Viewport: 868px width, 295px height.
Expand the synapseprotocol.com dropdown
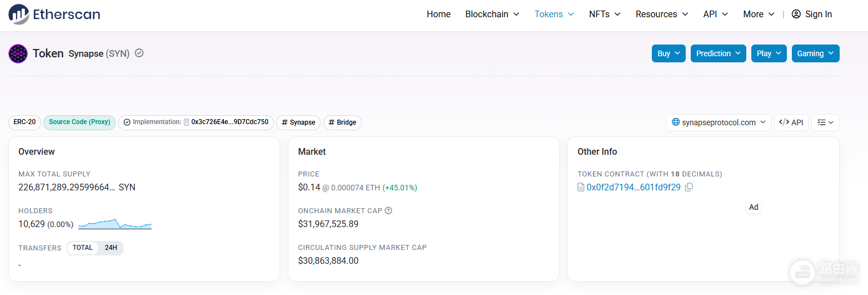click(x=719, y=122)
